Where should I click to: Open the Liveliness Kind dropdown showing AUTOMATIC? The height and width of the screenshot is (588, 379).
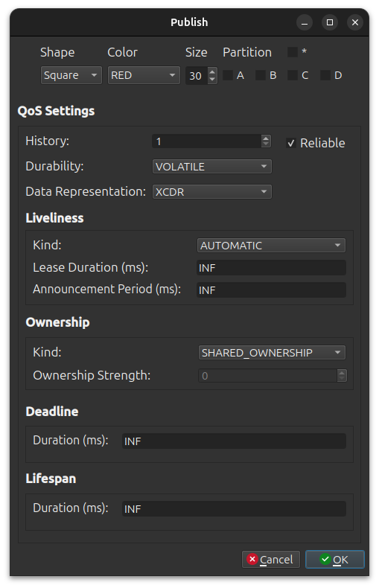coord(271,246)
